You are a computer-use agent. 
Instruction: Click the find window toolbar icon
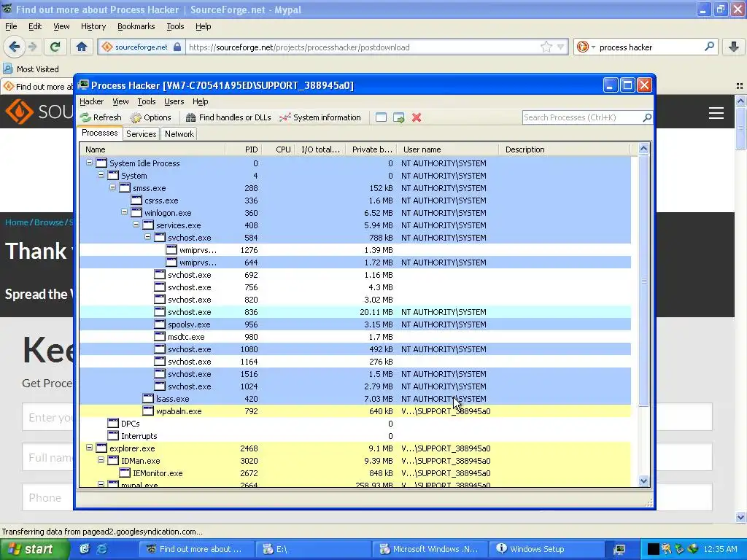[x=381, y=117]
